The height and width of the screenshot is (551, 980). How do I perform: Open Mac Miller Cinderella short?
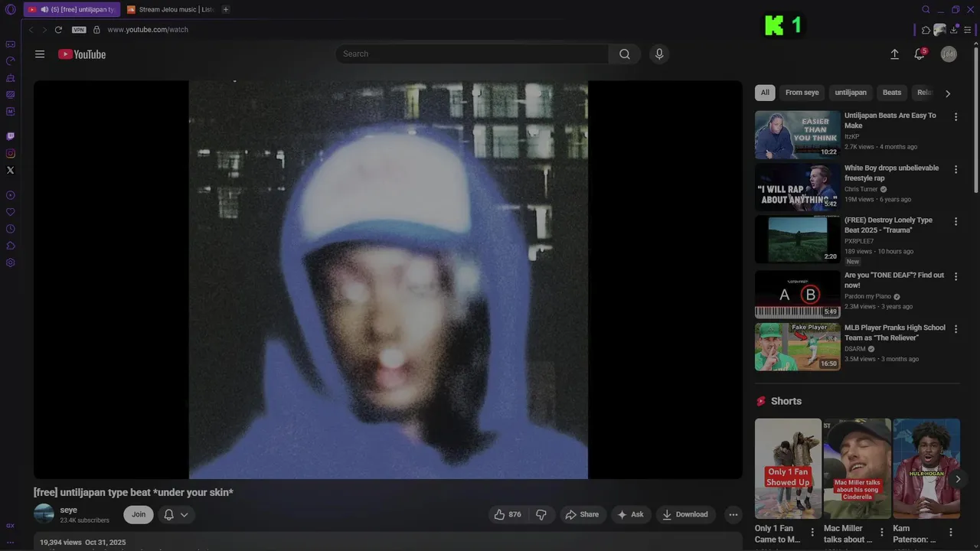point(857,468)
